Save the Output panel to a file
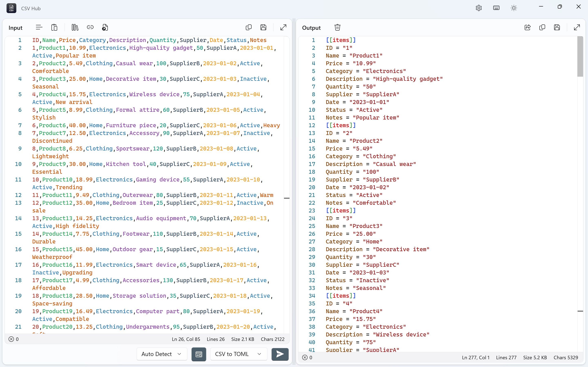 [x=557, y=27]
